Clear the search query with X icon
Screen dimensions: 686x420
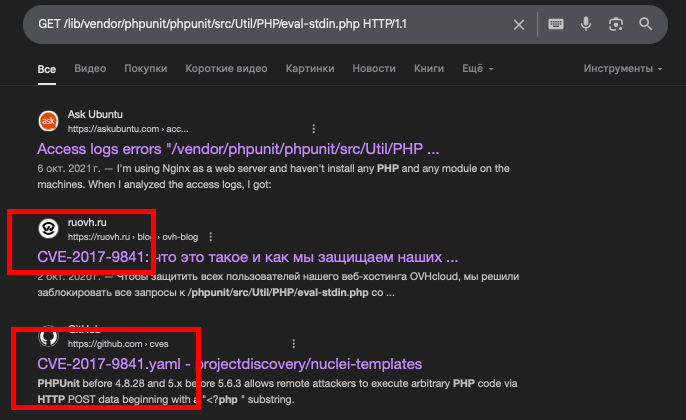pyautogui.click(x=519, y=23)
